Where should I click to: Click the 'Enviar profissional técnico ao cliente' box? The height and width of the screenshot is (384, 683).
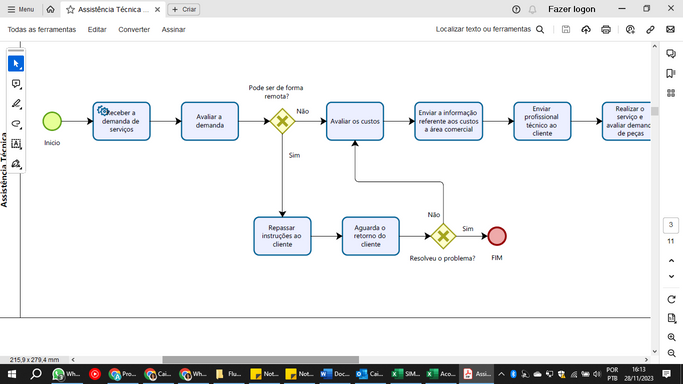click(x=542, y=121)
